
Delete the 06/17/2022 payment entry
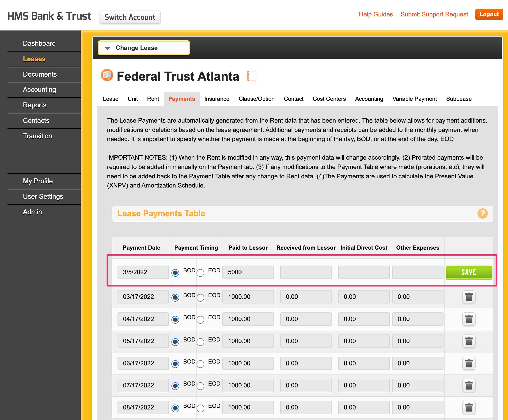(469, 363)
